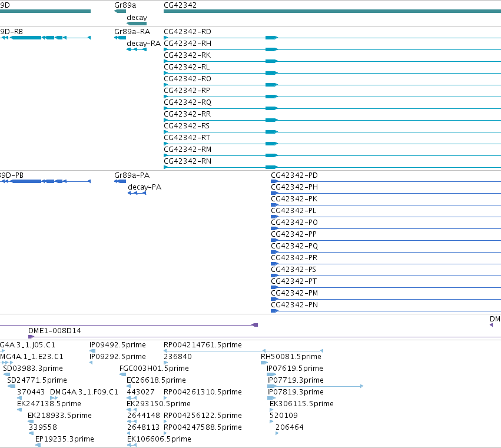This screenshot has width=501, height=448.
Task: Select the IP09292.5prime EST label
Action: 118,357
